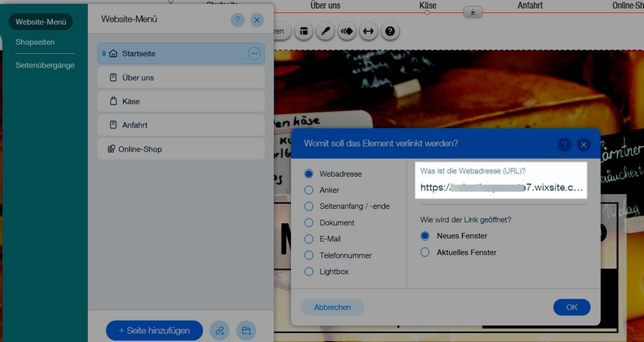
Task: Click the page icon beside Über uns
Action: pos(113,77)
